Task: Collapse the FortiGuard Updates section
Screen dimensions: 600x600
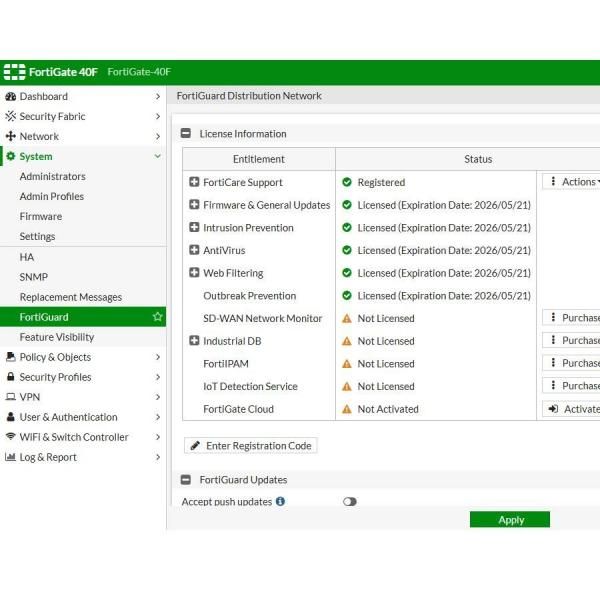Action: [x=186, y=480]
